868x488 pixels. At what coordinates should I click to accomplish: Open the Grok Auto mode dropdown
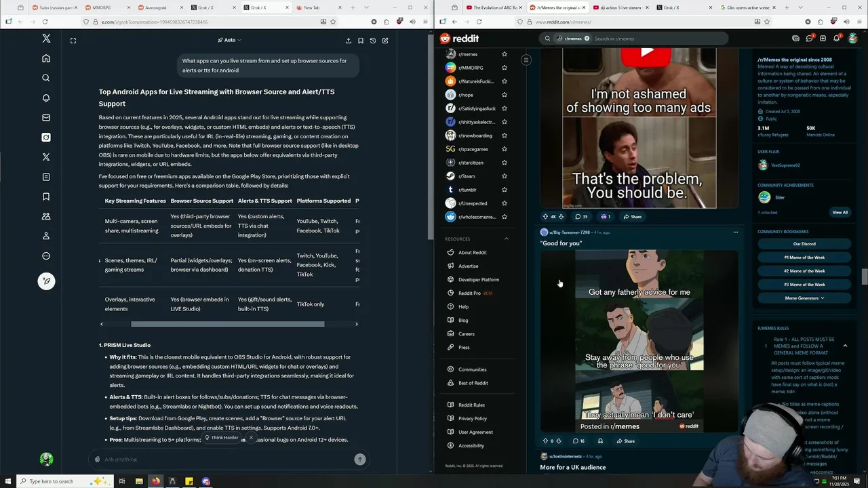point(229,40)
